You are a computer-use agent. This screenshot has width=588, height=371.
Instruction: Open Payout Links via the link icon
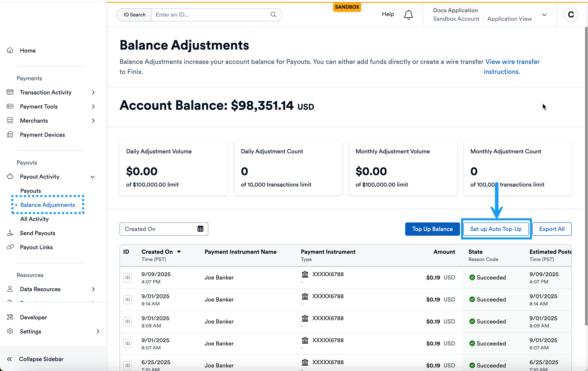point(10,247)
